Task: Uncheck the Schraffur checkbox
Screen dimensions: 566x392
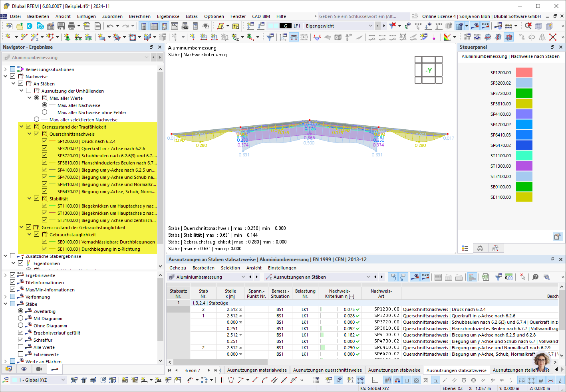Action: pos(20,340)
